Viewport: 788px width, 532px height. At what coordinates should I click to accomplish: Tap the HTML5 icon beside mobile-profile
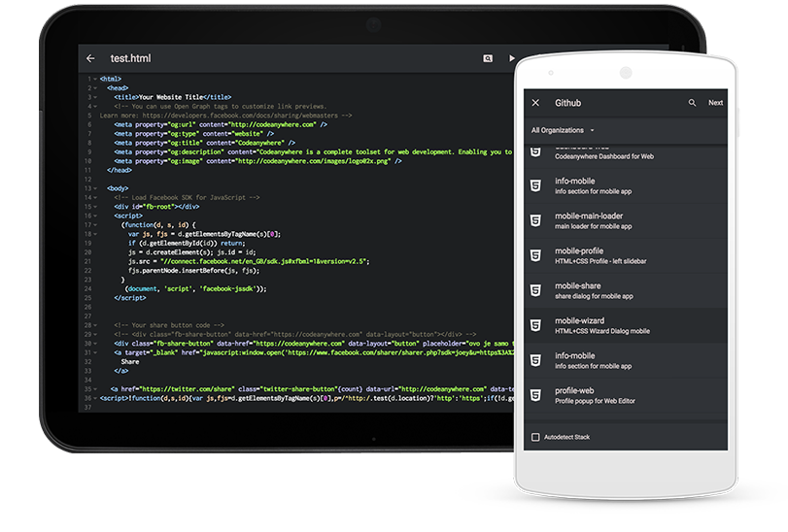click(x=535, y=255)
